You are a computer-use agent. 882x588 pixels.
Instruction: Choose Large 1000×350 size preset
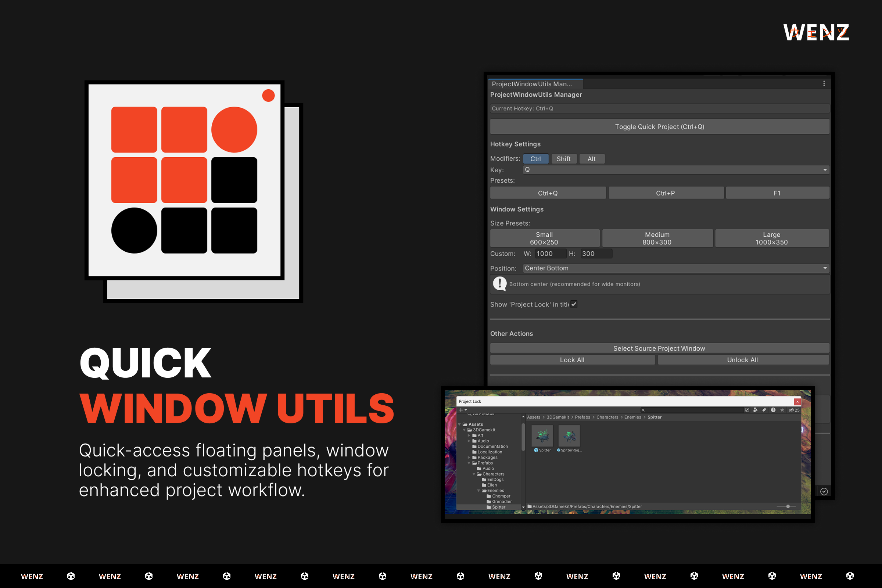coord(772,239)
